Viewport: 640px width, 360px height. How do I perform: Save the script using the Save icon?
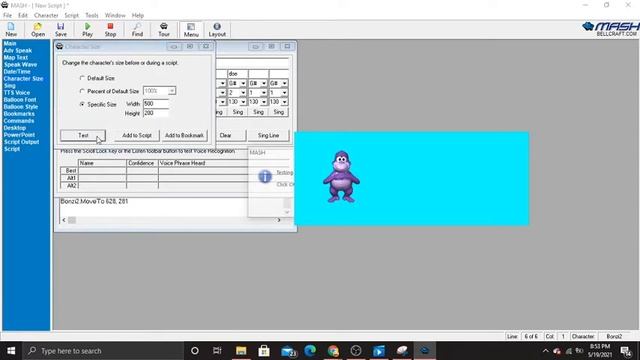61,29
